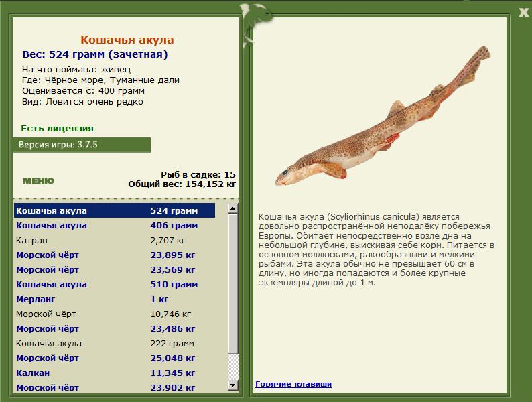Click the Кошачья акула title heading
The width and height of the screenshot is (532, 402).
pyautogui.click(x=127, y=40)
